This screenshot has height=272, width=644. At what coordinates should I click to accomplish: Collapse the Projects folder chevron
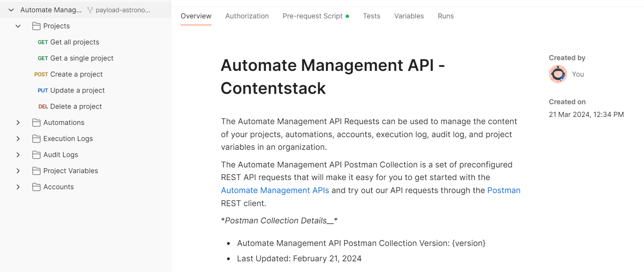coord(18,26)
